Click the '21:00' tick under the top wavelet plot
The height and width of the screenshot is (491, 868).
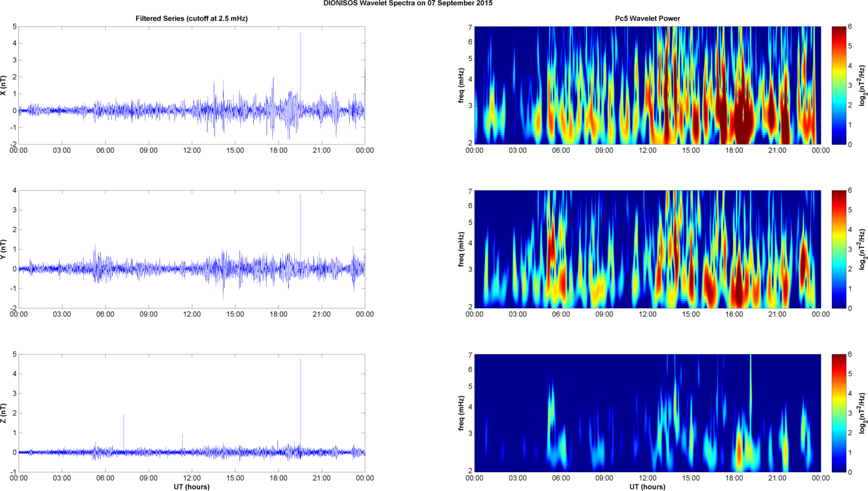(777, 151)
